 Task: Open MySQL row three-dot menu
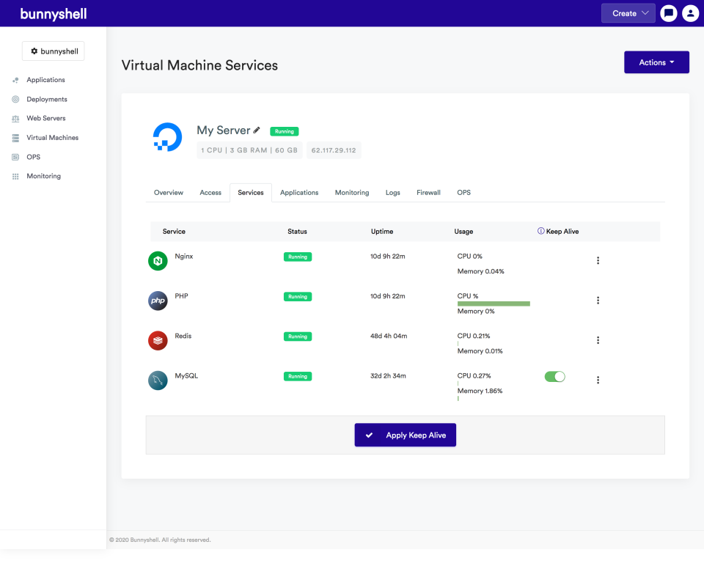pos(598,381)
